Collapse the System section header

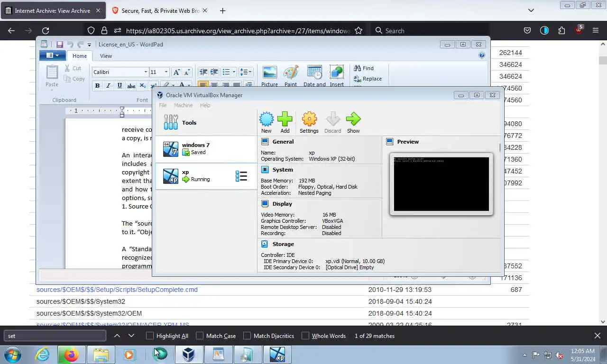(x=283, y=170)
